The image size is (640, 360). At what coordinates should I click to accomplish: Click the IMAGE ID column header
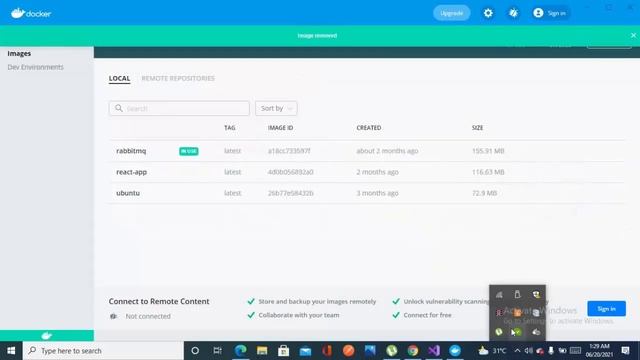[280, 128]
